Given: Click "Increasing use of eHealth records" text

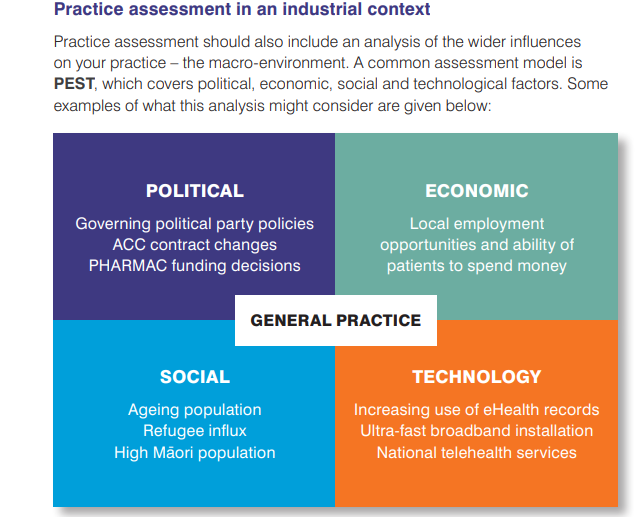Looking at the screenshot, I should pos(477,410).
